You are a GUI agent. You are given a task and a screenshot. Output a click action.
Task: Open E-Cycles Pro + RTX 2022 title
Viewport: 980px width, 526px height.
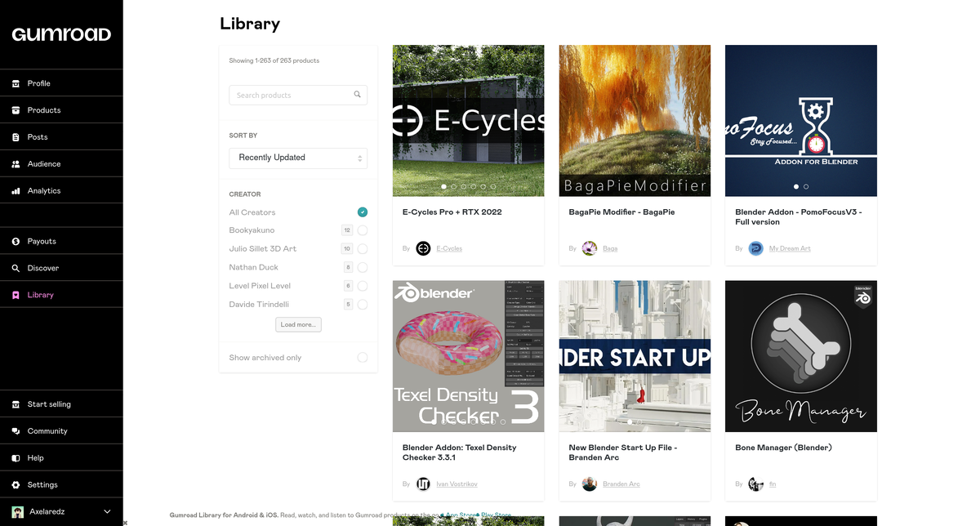coord(452,212)
